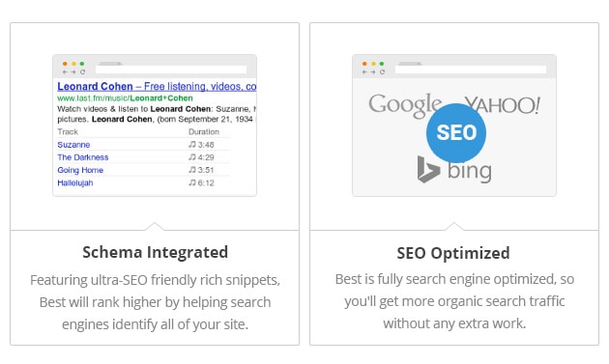This screenshot has height=364, width=609.
Task: Click the forward arrow in the right mock browser
Action: (373, 71)
